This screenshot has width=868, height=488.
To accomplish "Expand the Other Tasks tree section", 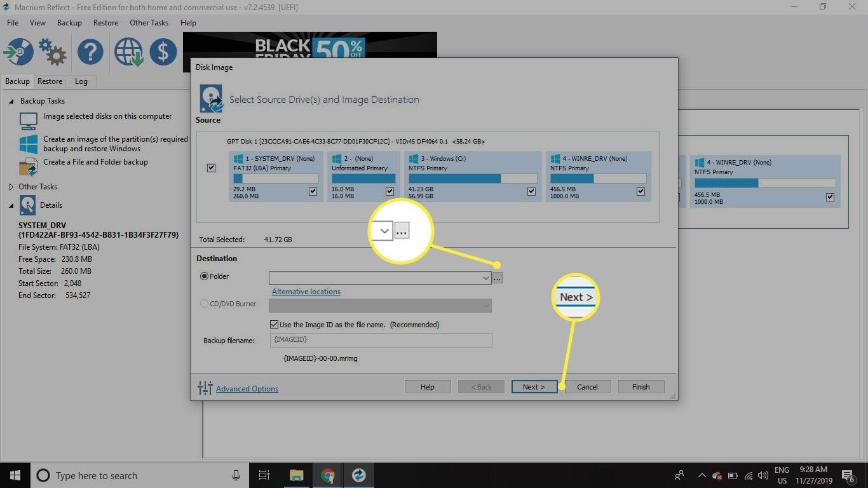I will pyautogui.click(x=11, y=187).
